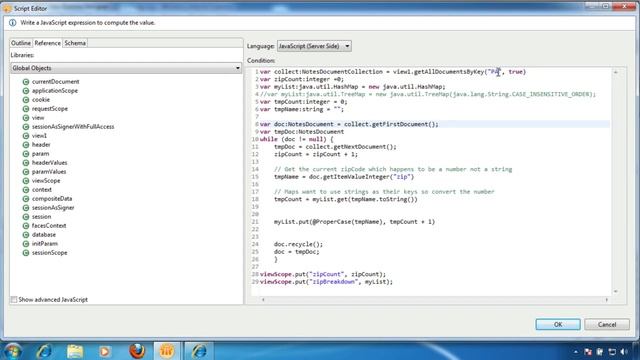Click the currentDocument object icon
Viewport: 640px width, 360px height.
[x=26, y=82]
